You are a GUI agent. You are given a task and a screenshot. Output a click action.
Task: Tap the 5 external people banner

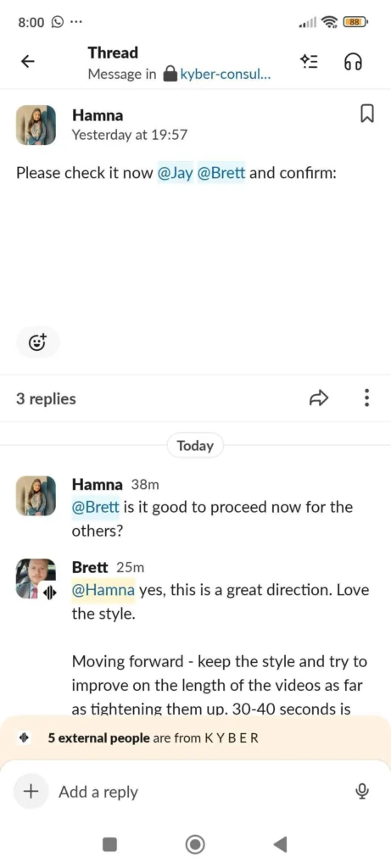[195, 738]
